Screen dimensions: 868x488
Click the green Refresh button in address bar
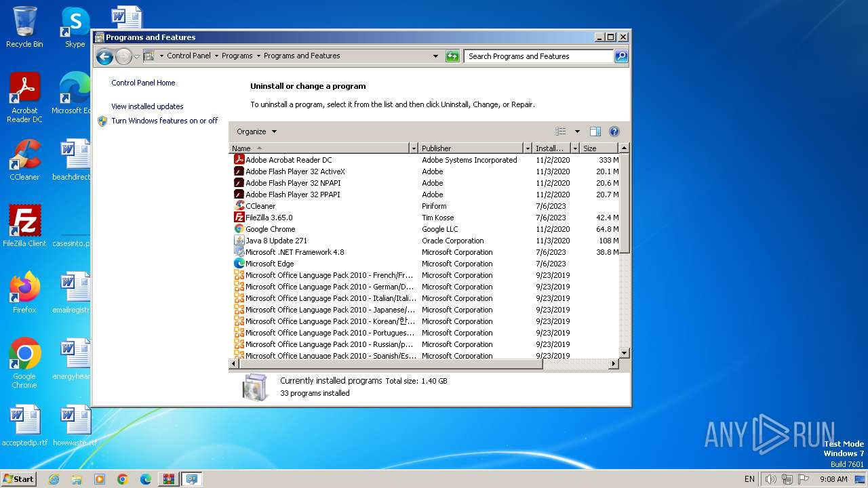(x=452, y=56)
